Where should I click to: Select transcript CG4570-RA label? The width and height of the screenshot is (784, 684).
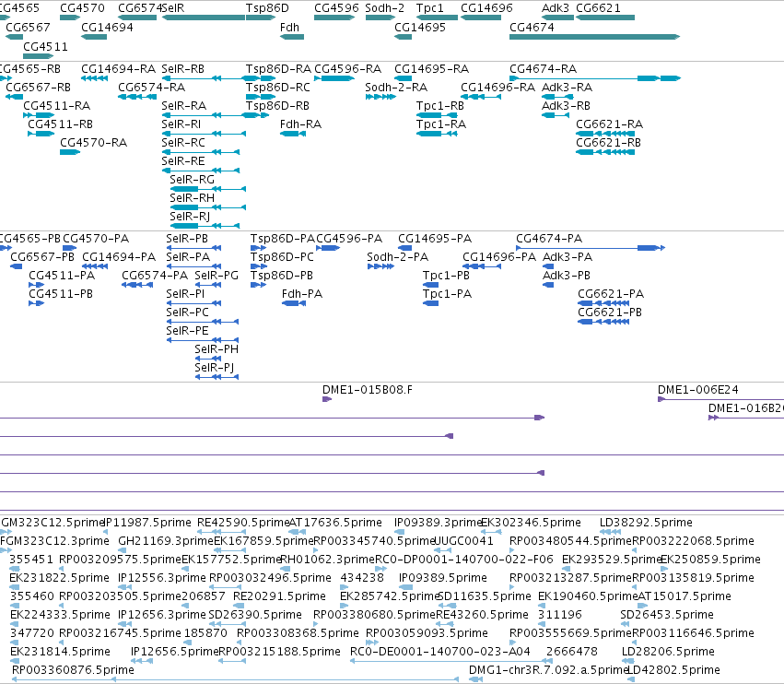(x=93, y=143)
